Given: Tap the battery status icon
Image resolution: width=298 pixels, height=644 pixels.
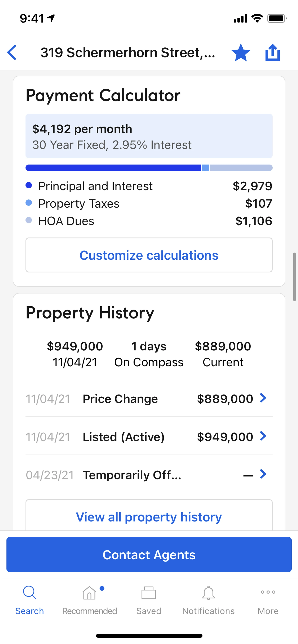Looking at the screenshot, I should click(x=277, y=18).
